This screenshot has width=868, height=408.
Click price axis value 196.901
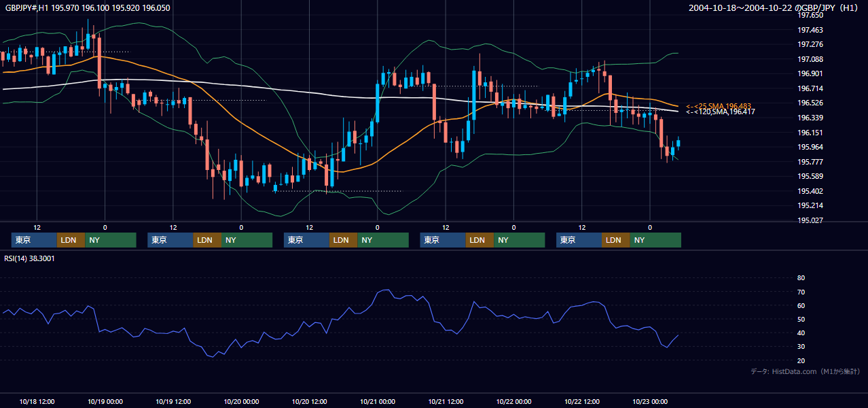pyautogui.click(x=810, y=73)
